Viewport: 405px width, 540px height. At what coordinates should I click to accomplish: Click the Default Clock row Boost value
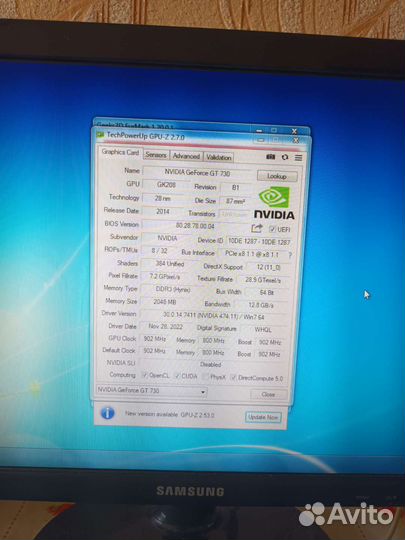(269, 354)
